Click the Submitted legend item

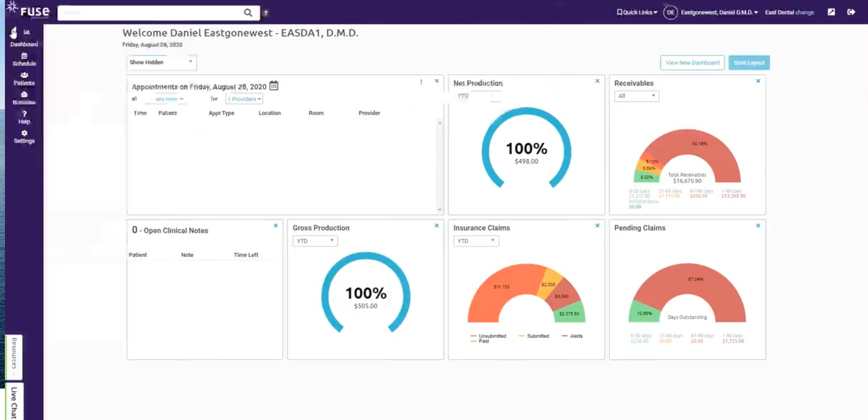pos(534,336)
